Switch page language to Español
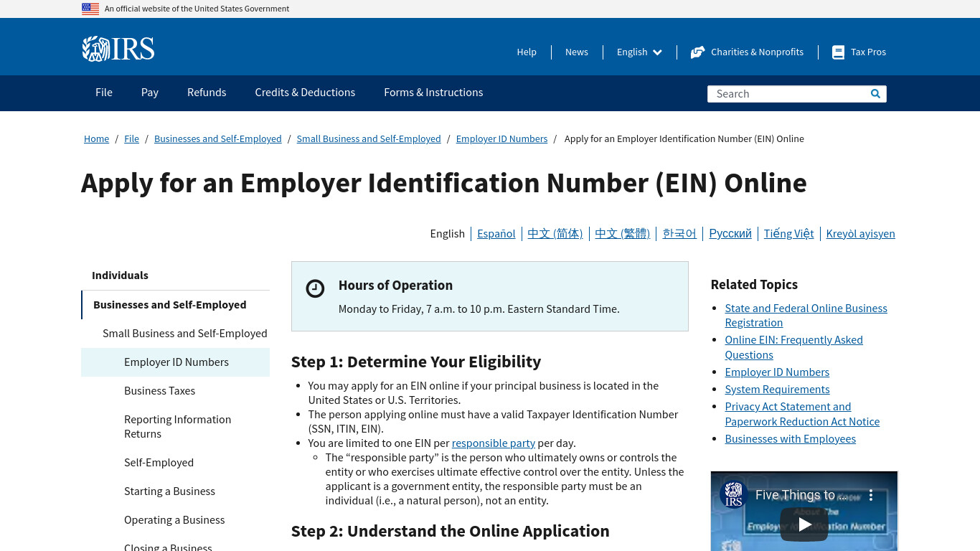Screen dimensions: 980x551 496,234
